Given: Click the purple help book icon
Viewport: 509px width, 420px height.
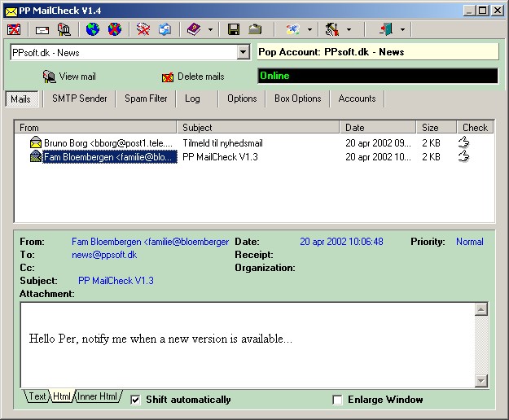Looking at the screenshot, I should 194,29.
